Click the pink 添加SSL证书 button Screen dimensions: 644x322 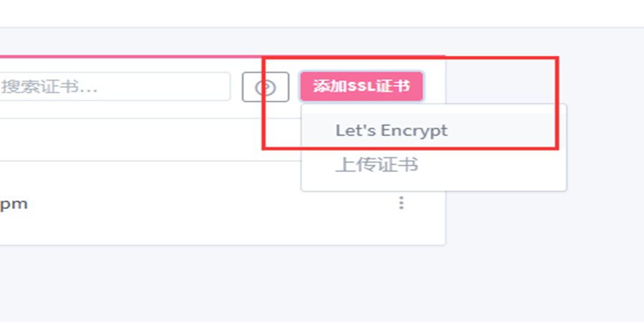361,86
